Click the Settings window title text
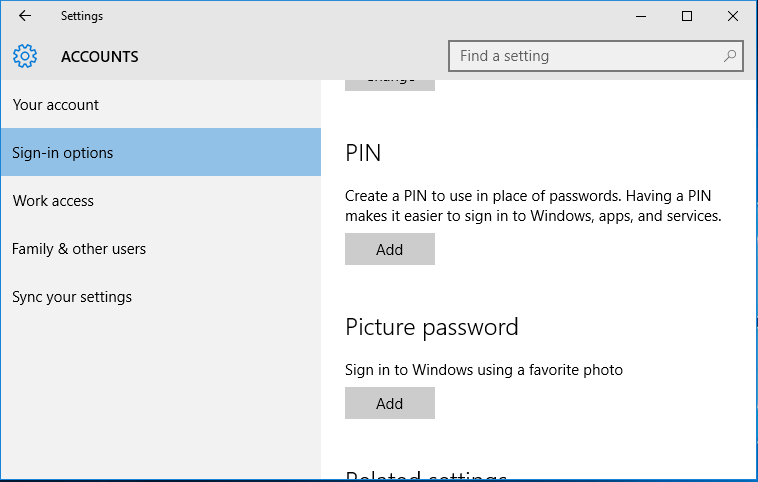Viewport: 758px width, 482px height. coord(82,16)
